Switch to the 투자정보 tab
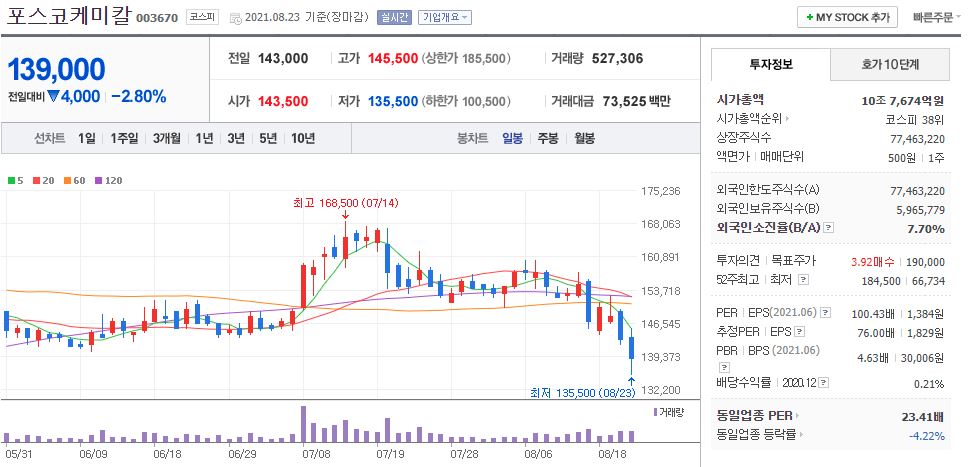This screenshot has width=970, height=467. 771,64
